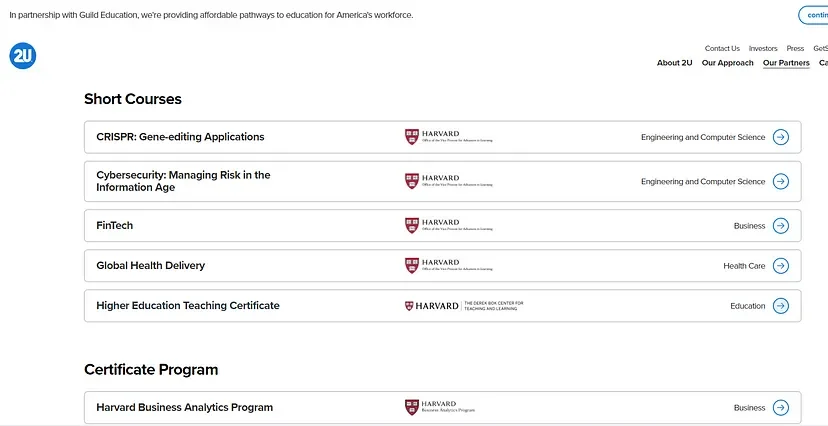Click the Press link

pyautogui.click(x=795, y=48)
